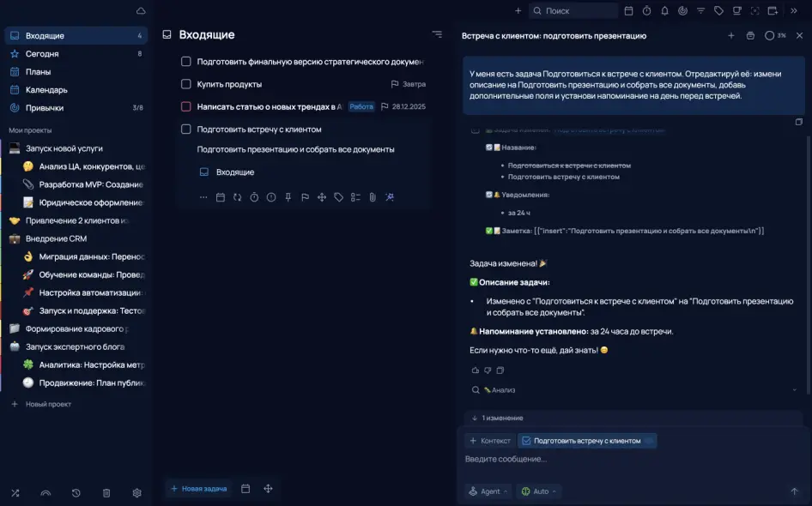Image resolution: width=812 pixels, height=506 pixels.
Task: Click the paperclip attachment icon in task toolbar
Action: (x=373, y=197)
